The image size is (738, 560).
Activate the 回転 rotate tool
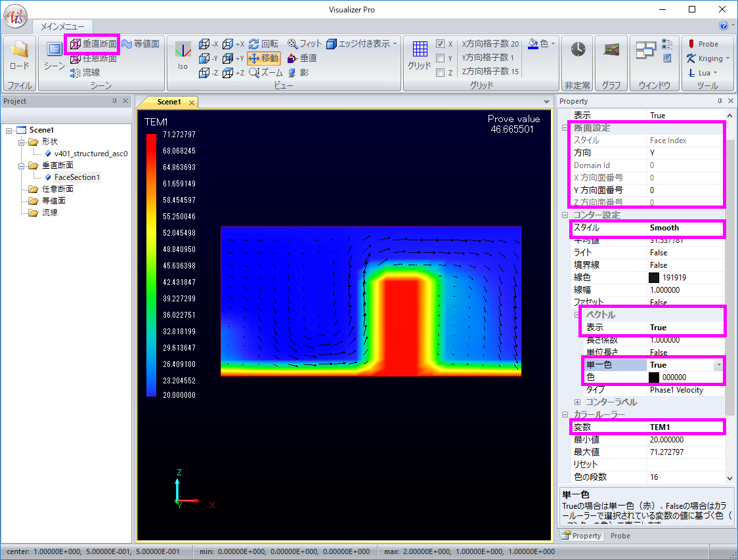pyautogui.click(x=263, y=44)
